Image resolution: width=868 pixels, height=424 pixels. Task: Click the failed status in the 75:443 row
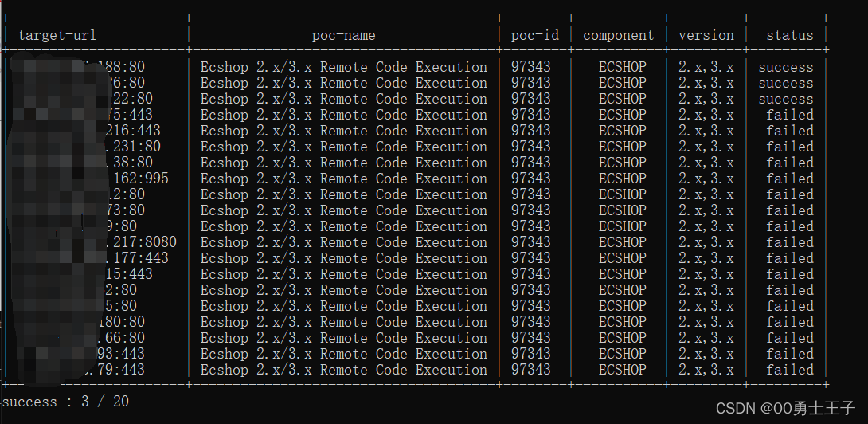[x=790, y=115]
